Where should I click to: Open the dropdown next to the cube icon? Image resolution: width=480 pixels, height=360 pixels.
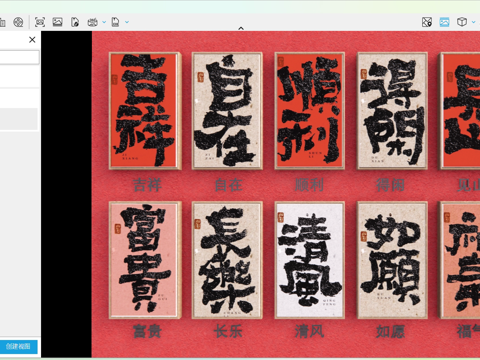pos(474,22)
